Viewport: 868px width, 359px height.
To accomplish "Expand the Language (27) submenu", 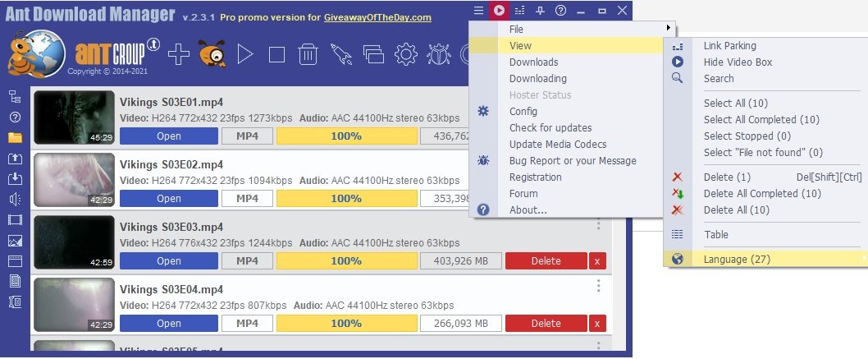I will tap(767, 260).
